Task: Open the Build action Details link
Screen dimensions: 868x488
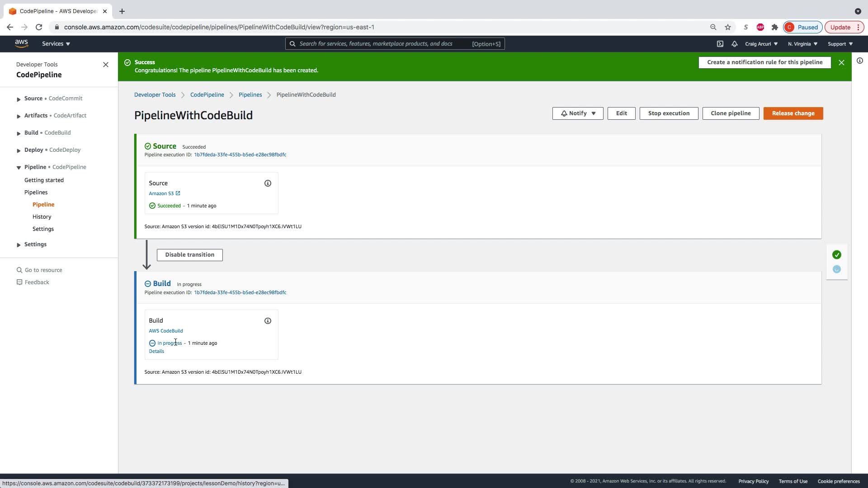Action: click(x=156, y=351)
